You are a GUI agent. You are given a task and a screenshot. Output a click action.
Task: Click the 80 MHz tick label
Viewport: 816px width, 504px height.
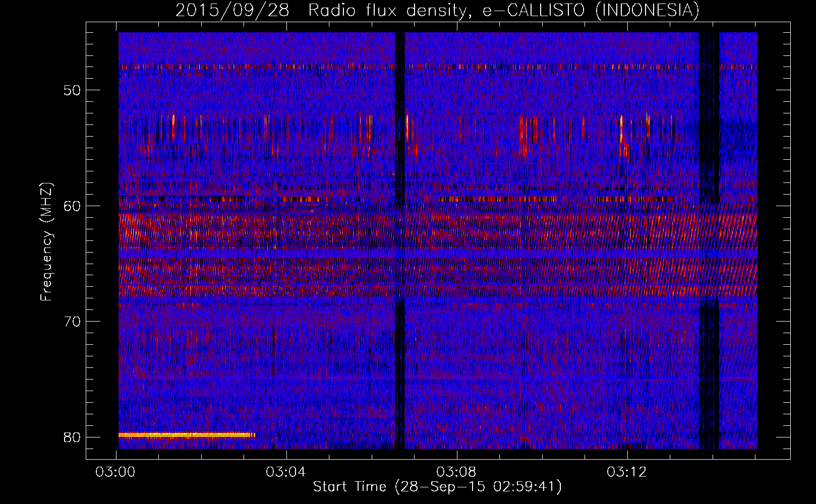[73, 436]
